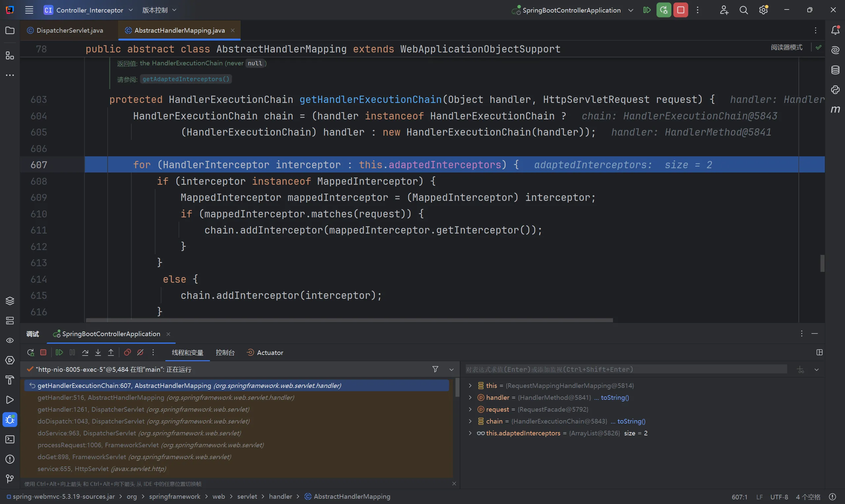Open the Maven tool window
Image resolution: width=845 pixels, height=504 pixels.
point(835,110)
